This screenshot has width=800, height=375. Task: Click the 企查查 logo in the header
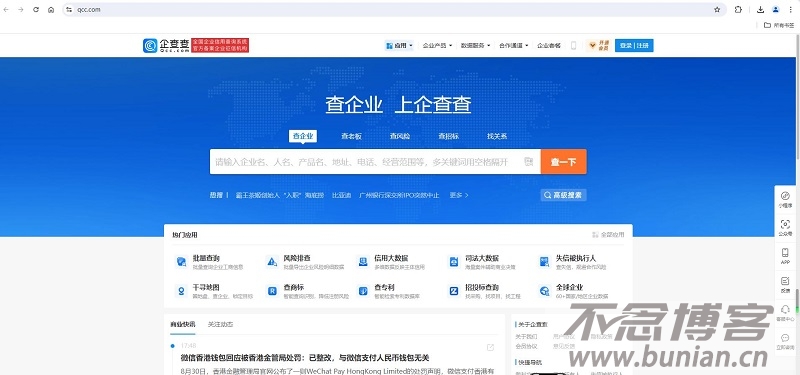(166, 45)
